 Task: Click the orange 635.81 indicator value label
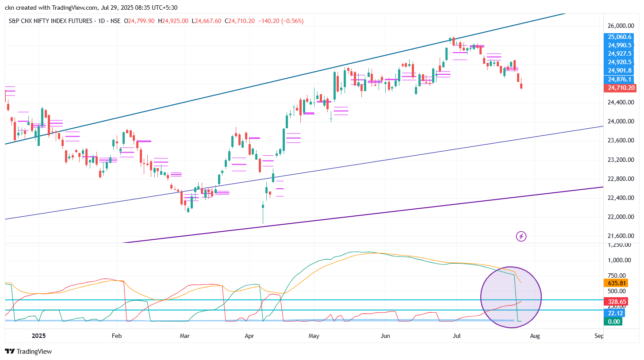coord(616,283)
